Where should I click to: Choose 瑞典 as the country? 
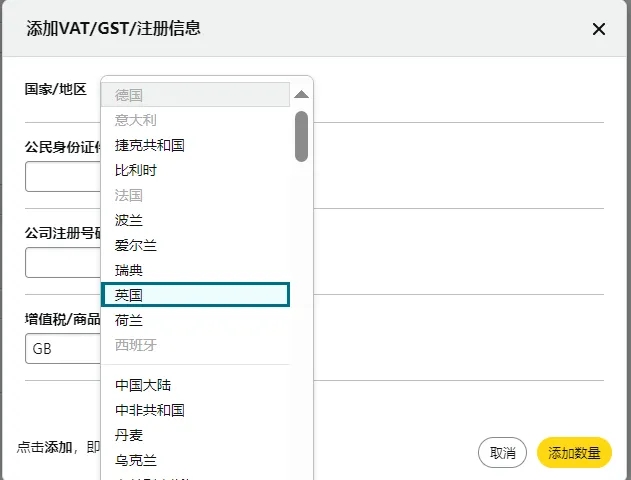click(129, 270)
